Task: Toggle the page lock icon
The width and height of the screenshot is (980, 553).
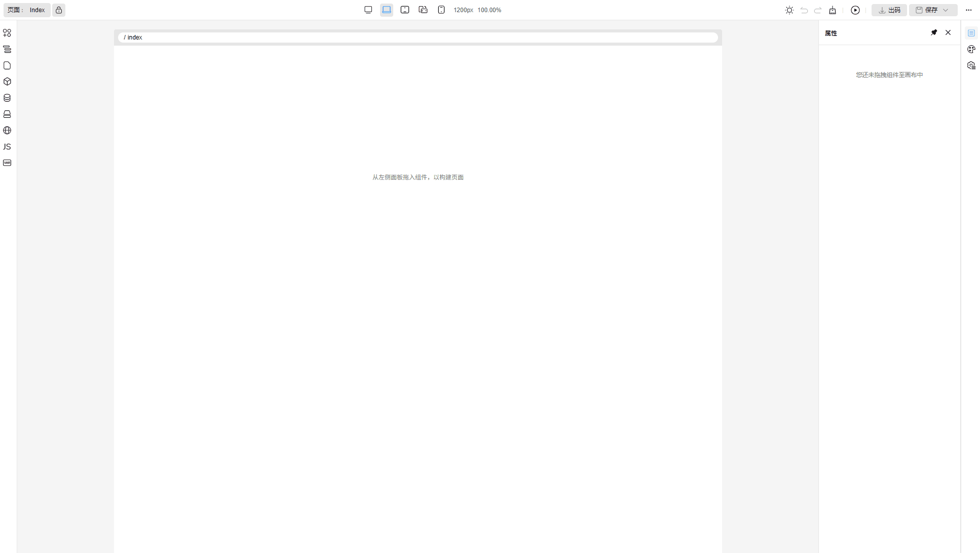Action: pos(59,10)
